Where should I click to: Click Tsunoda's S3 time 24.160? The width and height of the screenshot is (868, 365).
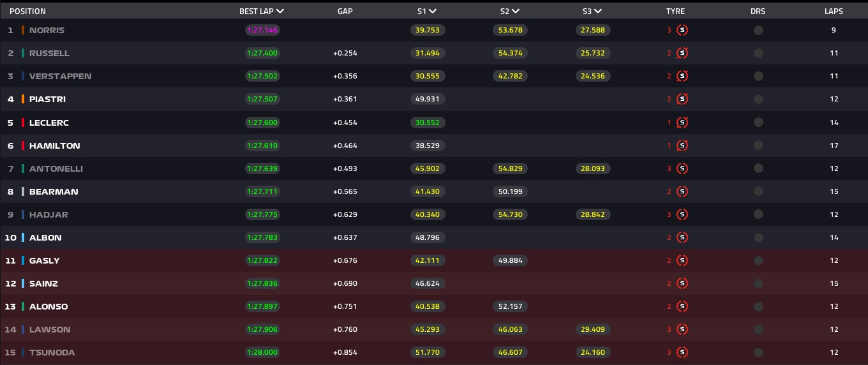click(x=593, y=352)
